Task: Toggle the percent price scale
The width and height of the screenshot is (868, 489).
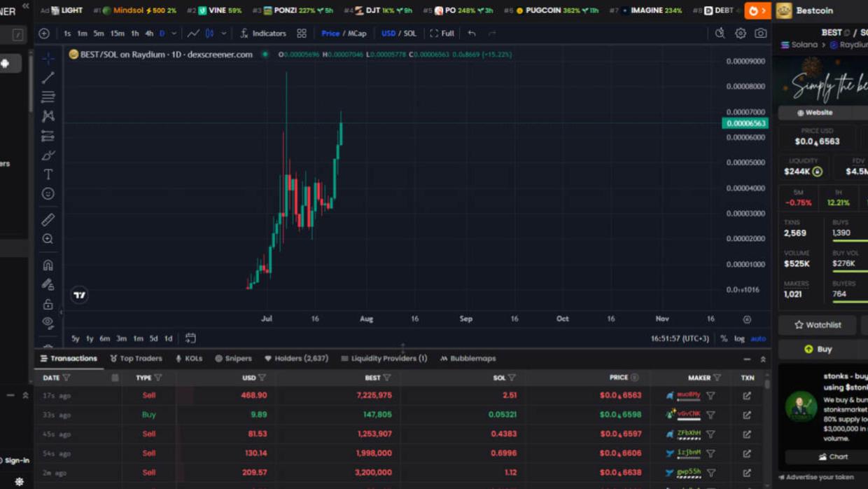Action: click(724, 338)
